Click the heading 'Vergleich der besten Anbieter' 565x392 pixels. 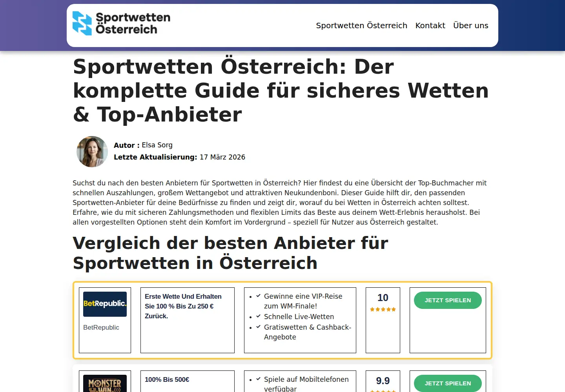click(x=231, y=253)
